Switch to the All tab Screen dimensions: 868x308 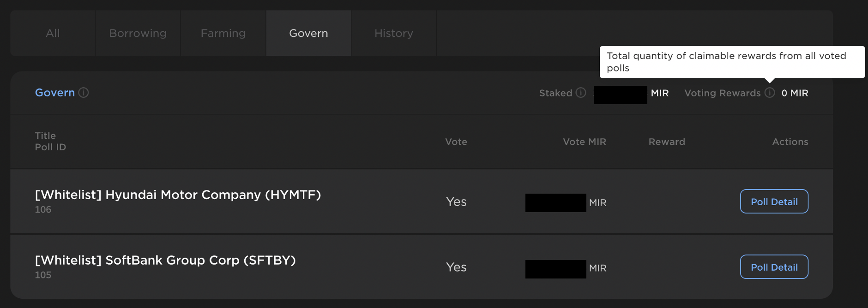[x=53, y=33]
